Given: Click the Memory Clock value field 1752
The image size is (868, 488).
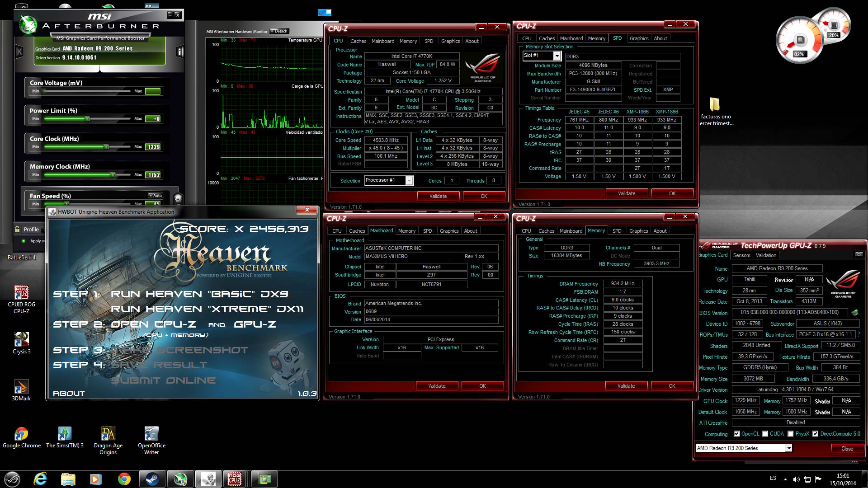Looking at the screenshot, I should 153,175.
